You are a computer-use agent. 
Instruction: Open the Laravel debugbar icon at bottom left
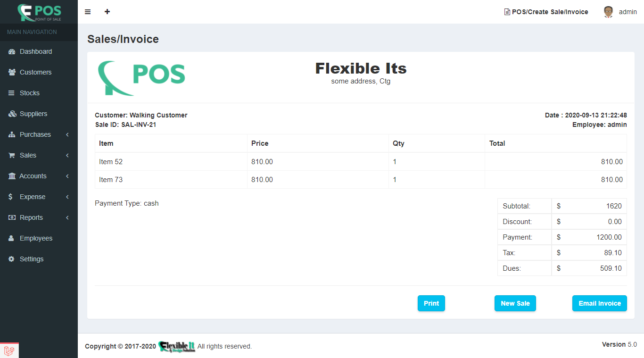point(8,350)
